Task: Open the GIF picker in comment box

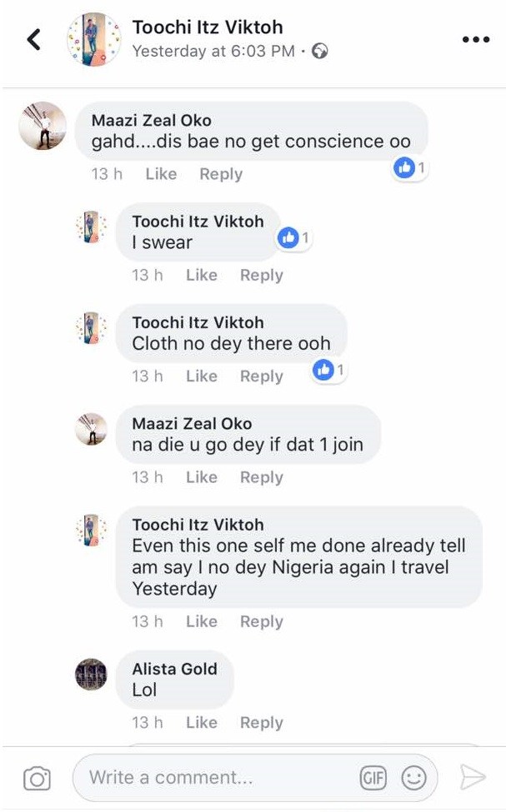Action: tap(373, 778)
